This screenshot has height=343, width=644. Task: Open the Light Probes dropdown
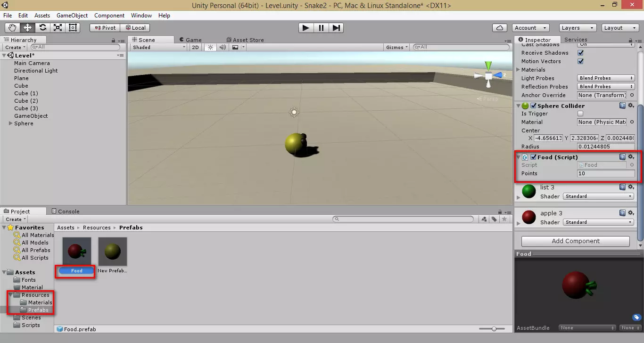606,78
